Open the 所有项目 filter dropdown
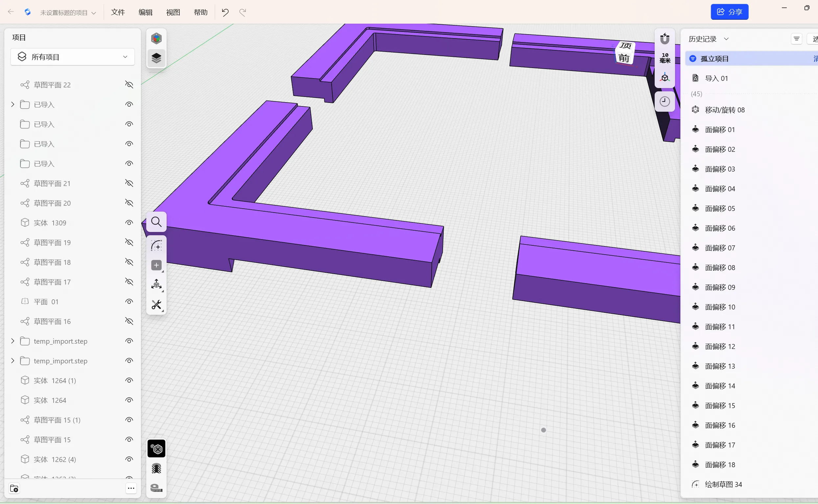818x504 pixels. click(72, 57)
